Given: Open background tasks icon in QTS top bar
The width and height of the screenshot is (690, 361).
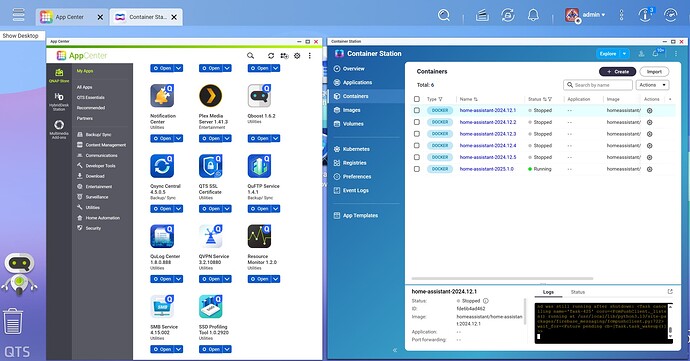Looking at the screenshot, I should click(482, 15).
